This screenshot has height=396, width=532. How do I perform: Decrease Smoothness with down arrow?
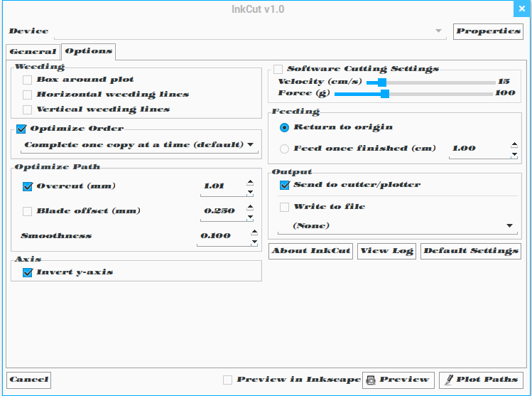point(254,242)
